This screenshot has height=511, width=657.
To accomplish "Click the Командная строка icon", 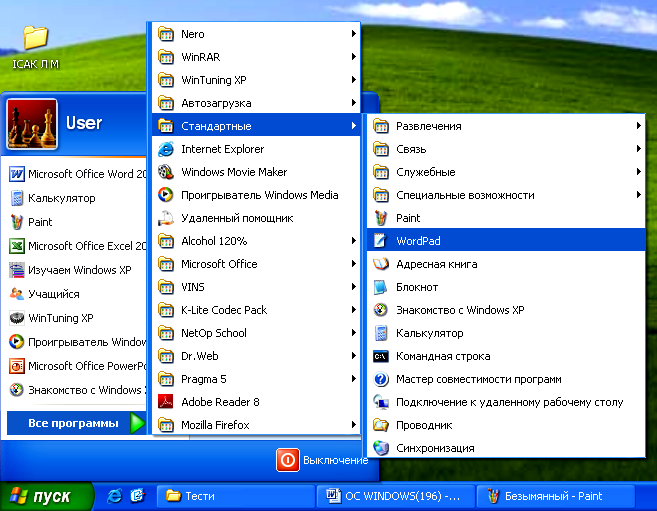I will tap(380, 356).
